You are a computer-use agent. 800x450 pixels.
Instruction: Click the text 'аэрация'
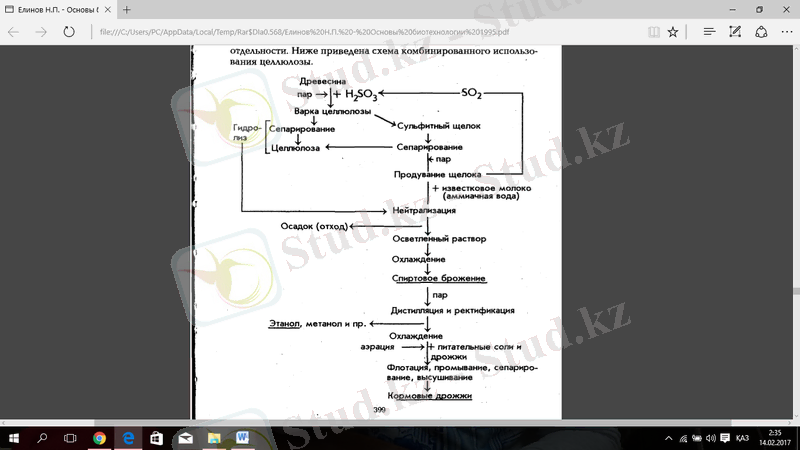coord(378,347)
